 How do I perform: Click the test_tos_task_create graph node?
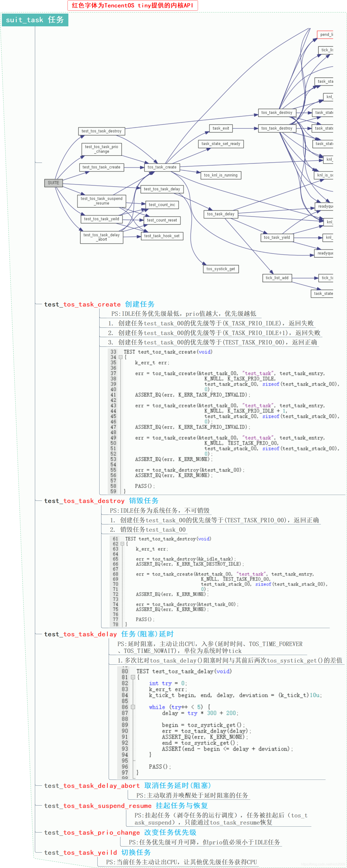101,167
